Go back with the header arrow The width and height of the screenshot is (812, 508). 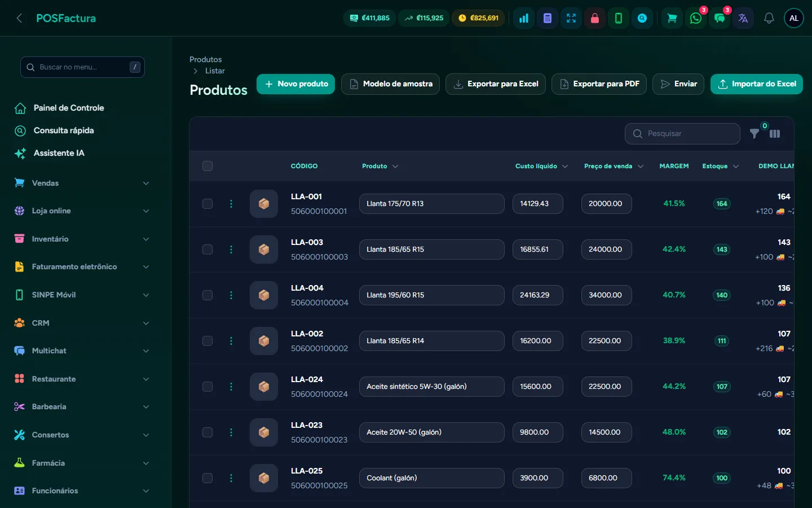coord(19,18)
